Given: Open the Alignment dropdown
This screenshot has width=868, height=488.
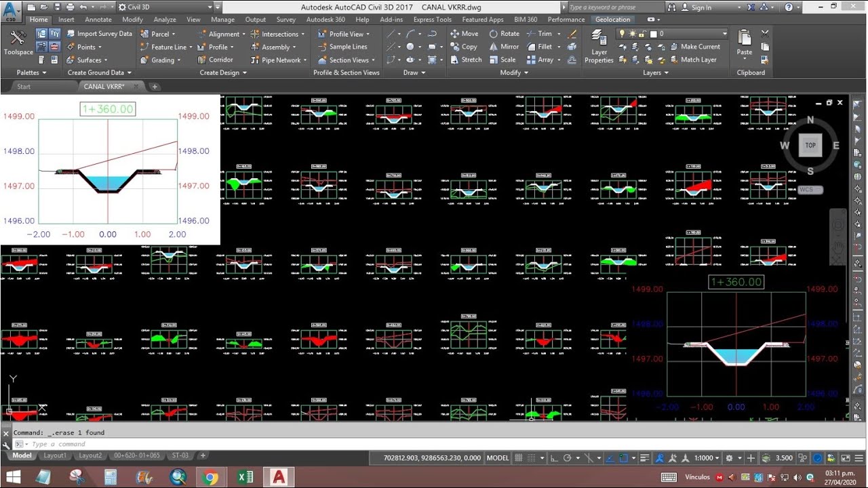Looking at the screenshot, I should tap(222, 34).
